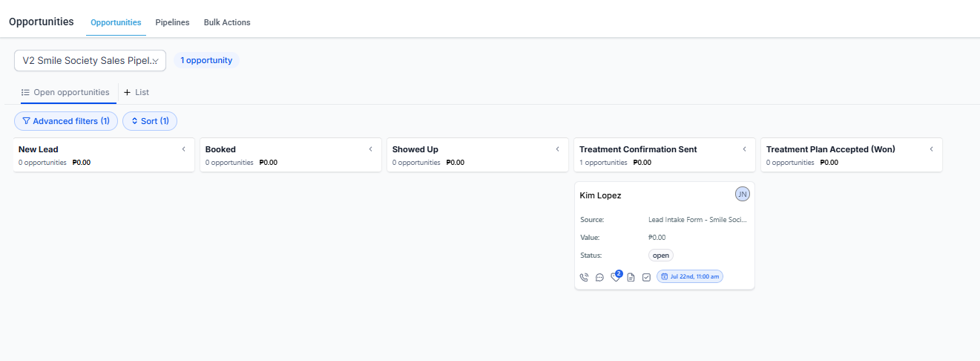This screenshot has width=980, height=361.
Task: Click the 1 opportunity count badge
Action: pyautogui.click(x=206, y=60)
